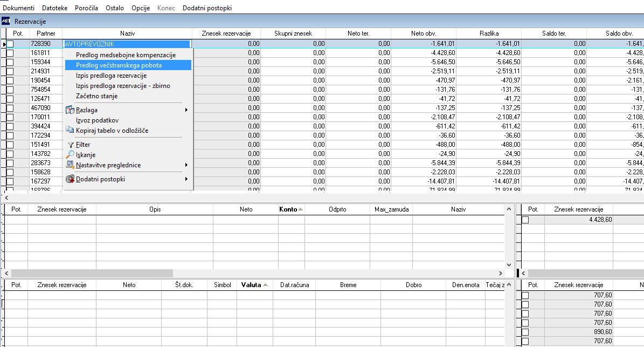
Task: Click the Nastavitve preglednice icon
Action: click(x=70, y=165)
